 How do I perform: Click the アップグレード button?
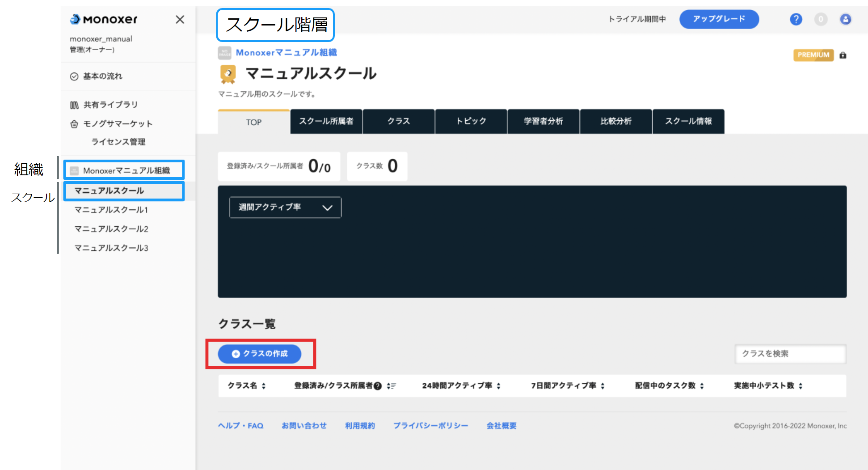click(719, 19)
